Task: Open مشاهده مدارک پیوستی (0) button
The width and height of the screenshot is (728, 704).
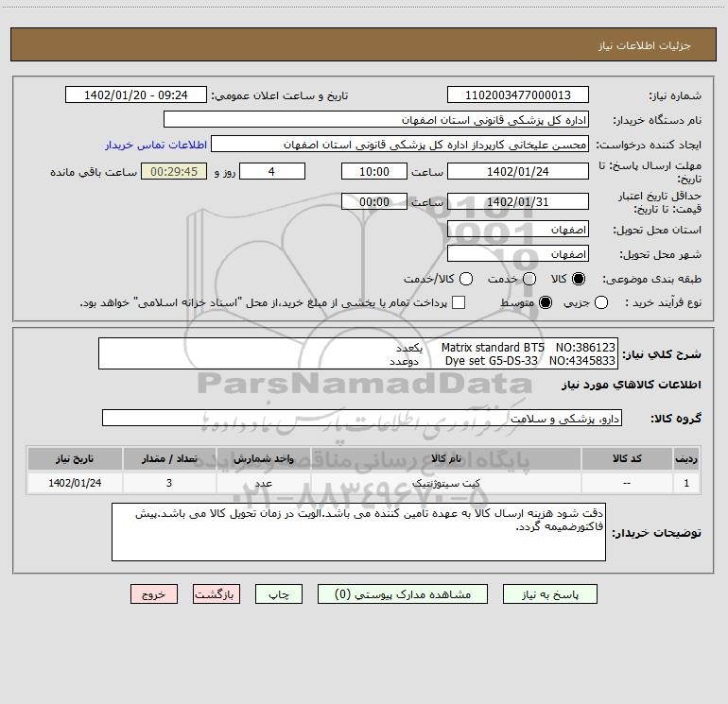Action: (x=403, y=594)
